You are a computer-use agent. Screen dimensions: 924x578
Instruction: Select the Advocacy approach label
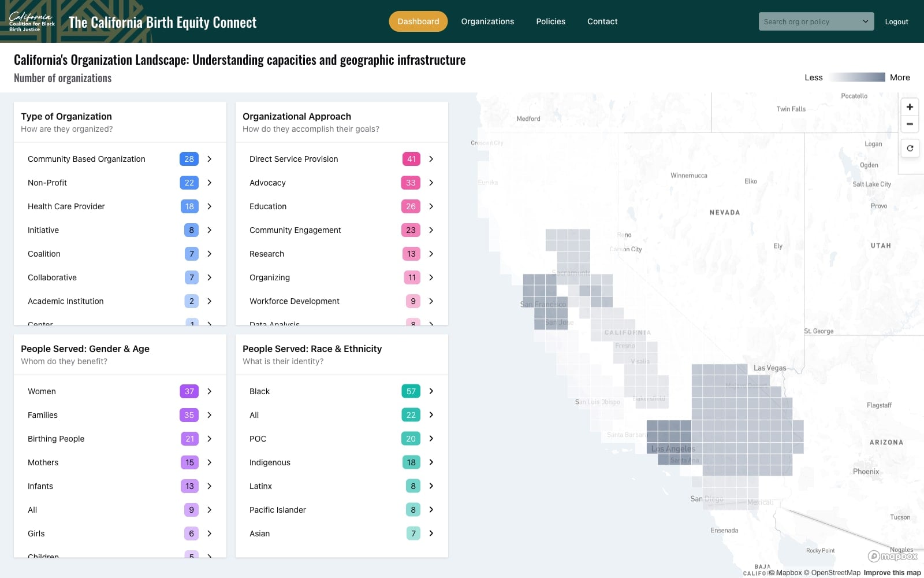click(x=267, y=183)
